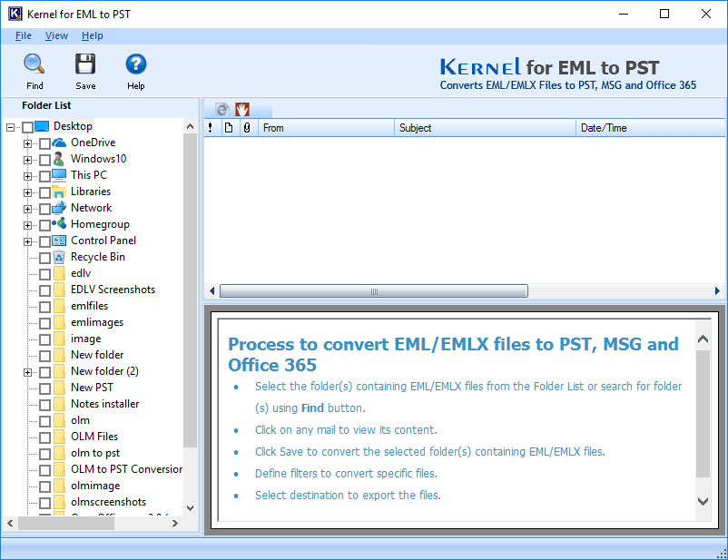This screenshot has height=560, width=728.
Task: Click the attachment paperclip column icon
Action: tap(247, 128)
